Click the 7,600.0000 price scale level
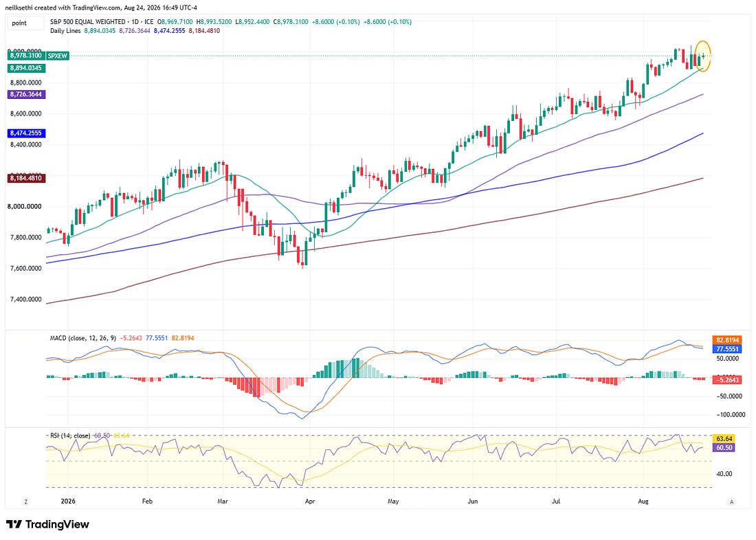The width and height of the screenshot is (756, 540). tap(26, 268)
